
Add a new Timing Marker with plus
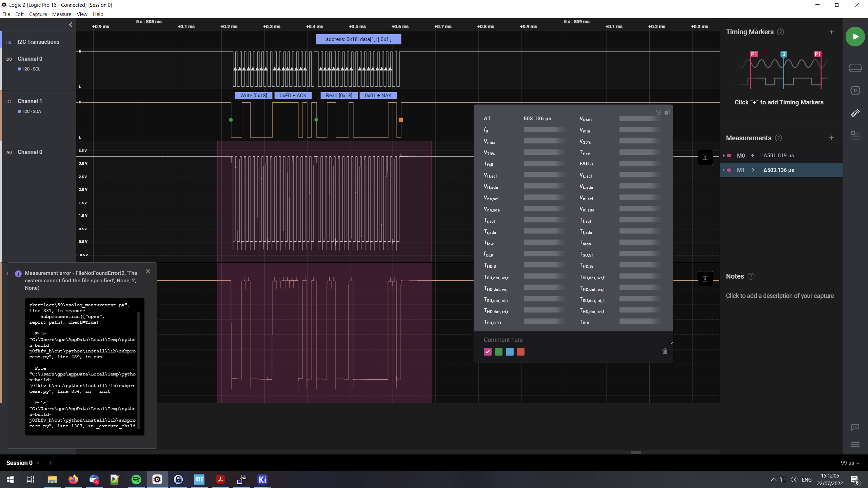tap(831, 32)
